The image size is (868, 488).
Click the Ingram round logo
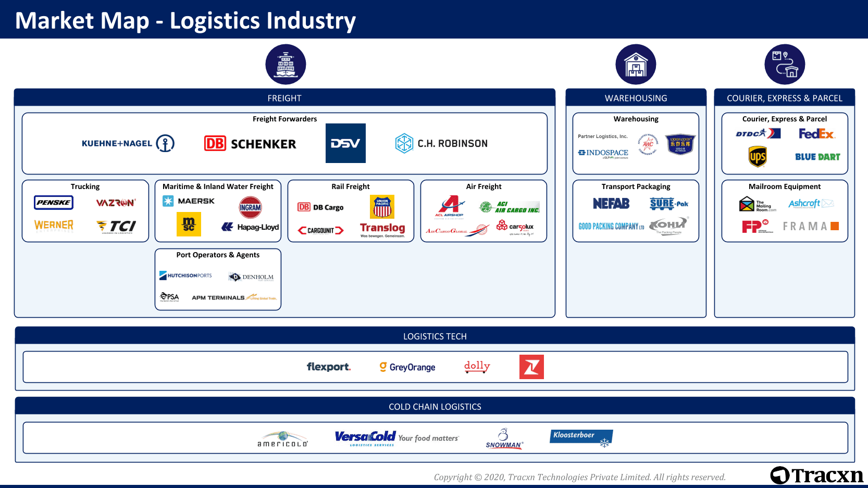click(250, 207)
